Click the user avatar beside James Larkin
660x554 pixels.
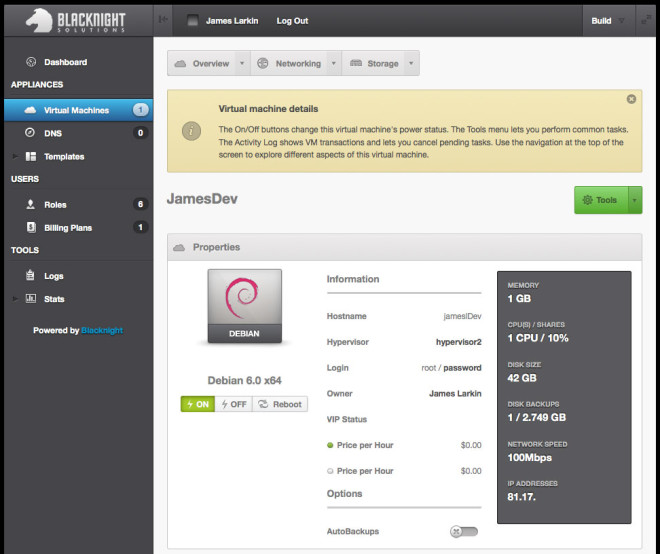tap(192, 20)
